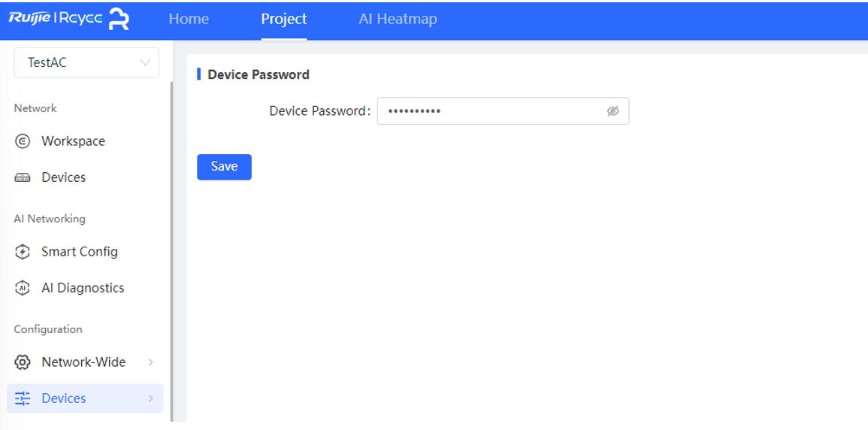Click the sidebar vertical scrollbar
868x430 pixels.
(x=171, y=248)
